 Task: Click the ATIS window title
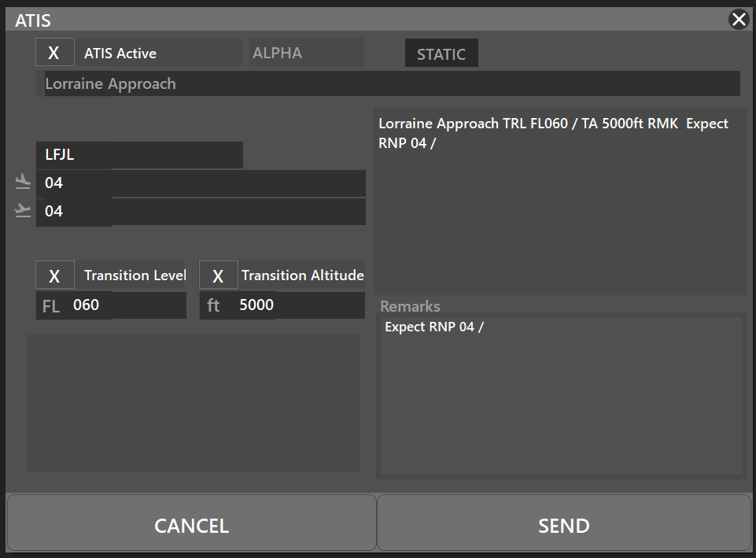tap(33, 20)
